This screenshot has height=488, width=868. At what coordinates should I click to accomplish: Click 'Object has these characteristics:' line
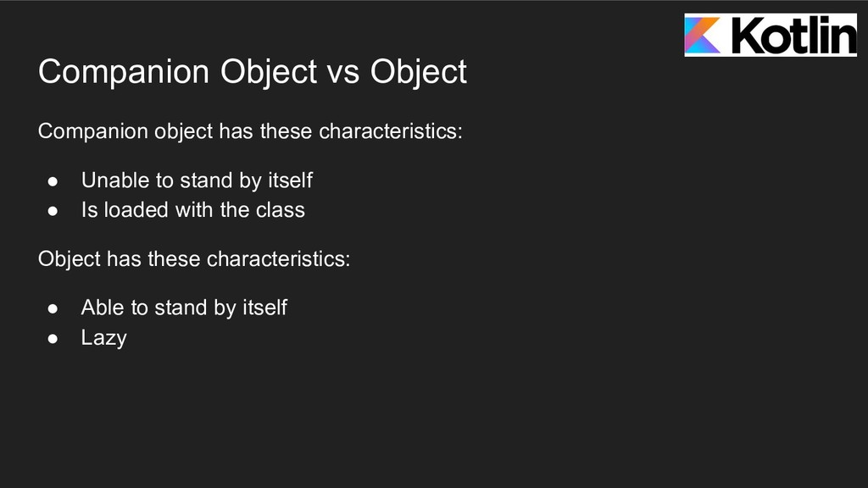[x=193, y=258]
